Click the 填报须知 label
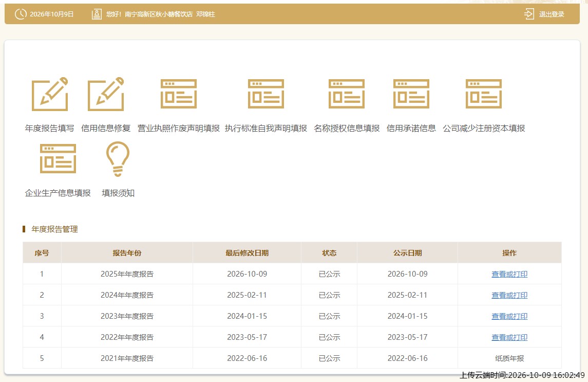588x382 pixels. (118, 193)
